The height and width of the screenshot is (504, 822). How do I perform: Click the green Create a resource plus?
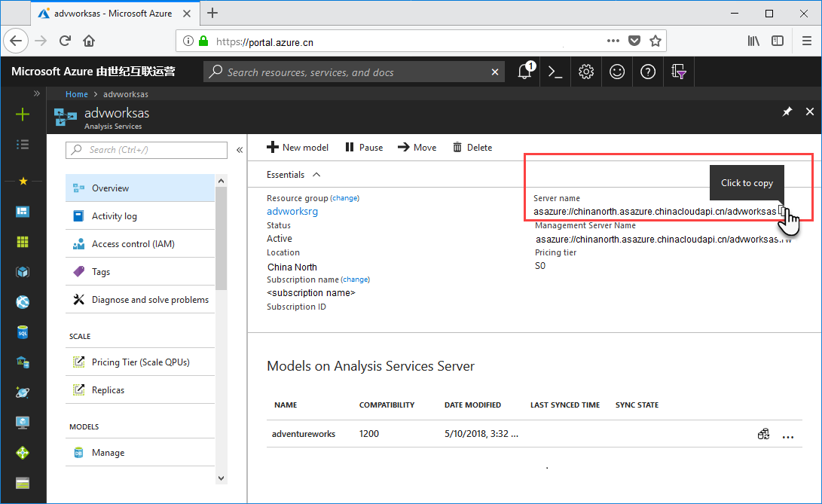[23, 115]
